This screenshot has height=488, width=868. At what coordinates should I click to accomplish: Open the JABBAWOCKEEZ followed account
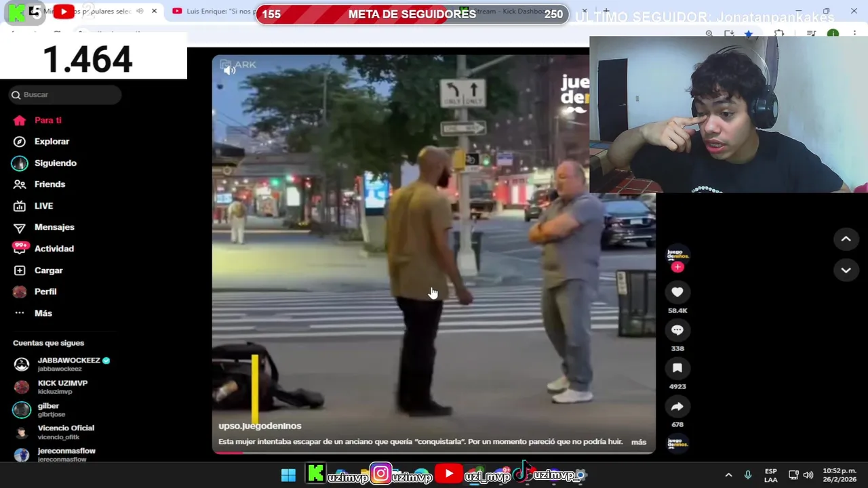point(62,364)
